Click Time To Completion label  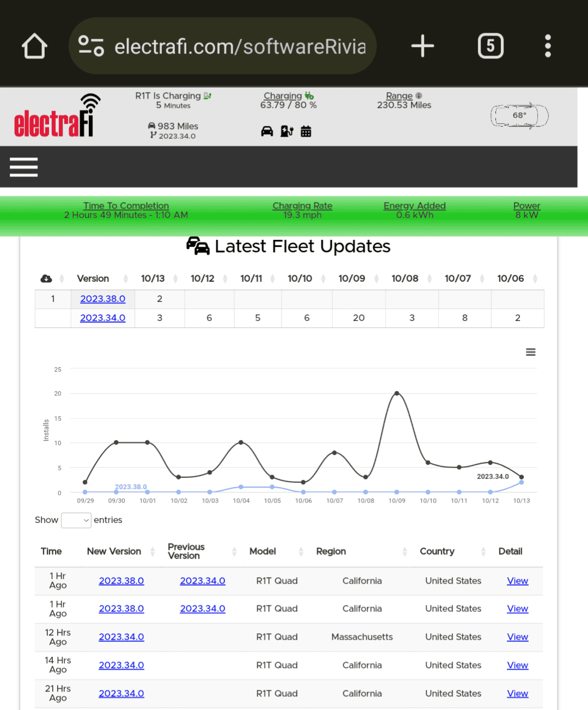pos(126,205)
